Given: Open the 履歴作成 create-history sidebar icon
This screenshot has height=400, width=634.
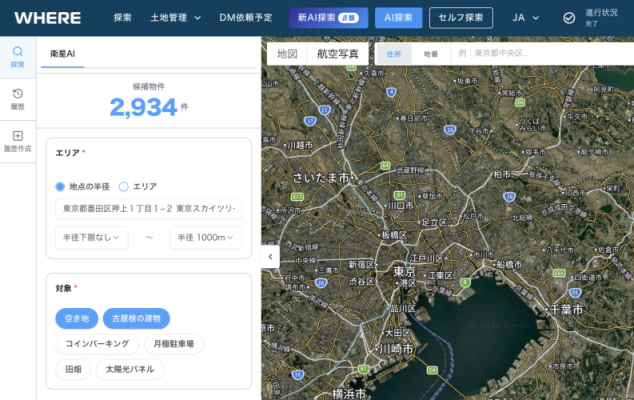Looking at the screenshot, I should [x=18, y=142].
